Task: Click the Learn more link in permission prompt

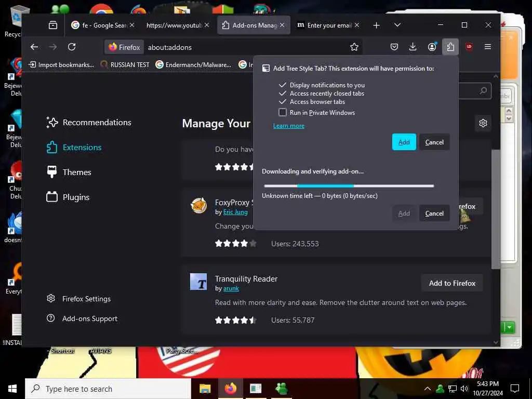Action: click(289, 126)
